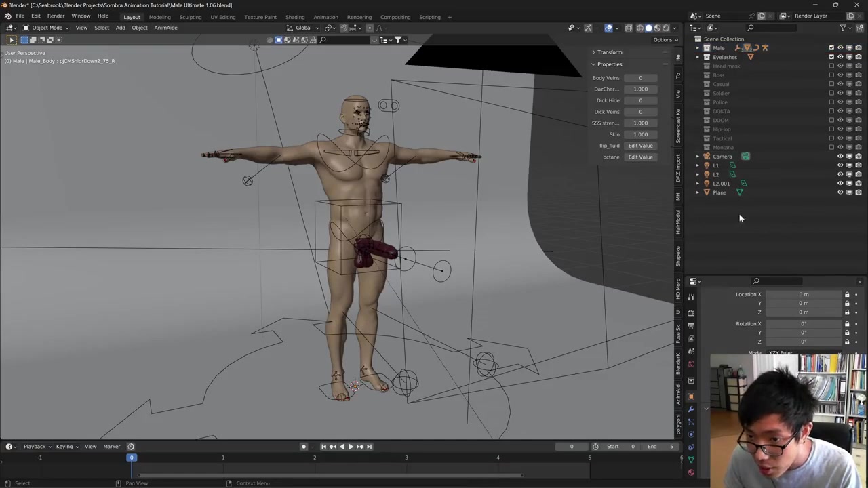Click the auto-keying record button
This screenshot has width=868, height=488.
coord(303,447)
